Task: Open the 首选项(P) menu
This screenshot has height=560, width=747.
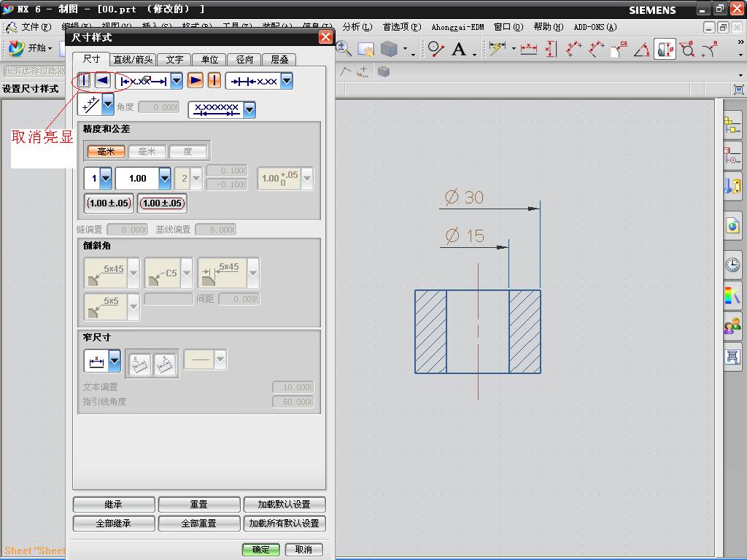Action: (x=402, y=27)
